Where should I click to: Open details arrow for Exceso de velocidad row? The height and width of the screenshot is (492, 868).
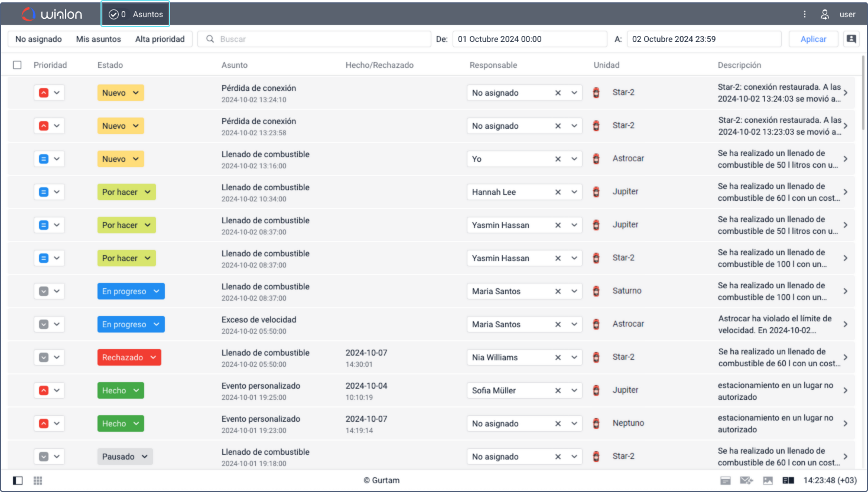tap(846, 324)
